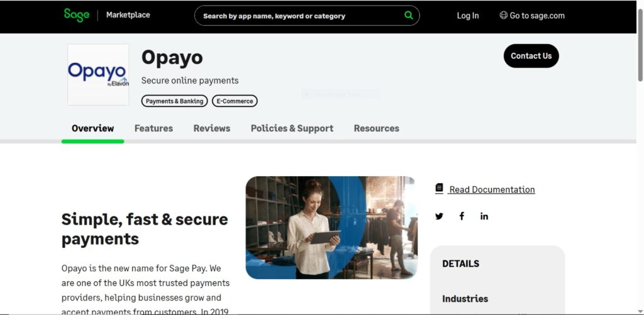Share on Facebook icon
The image size is (644, 315).
pyautogui.click(x=462, y=216)
